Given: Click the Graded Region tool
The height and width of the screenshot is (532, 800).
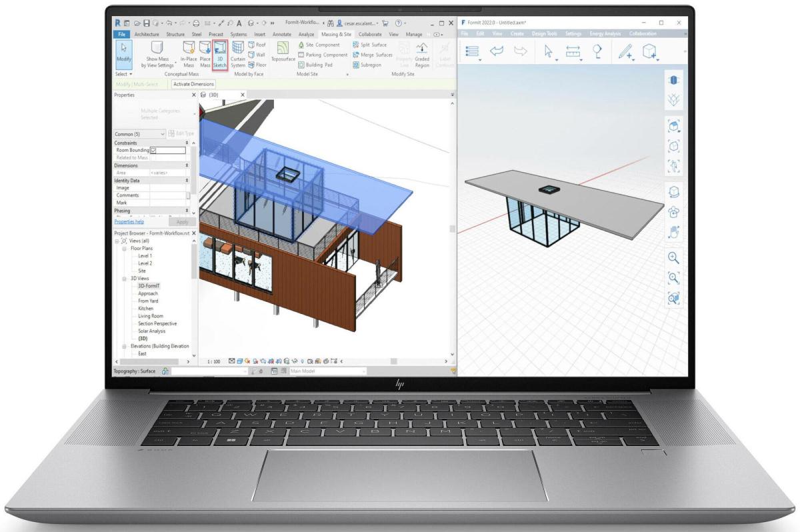Looking at the screenshot, I should (422, 55).
